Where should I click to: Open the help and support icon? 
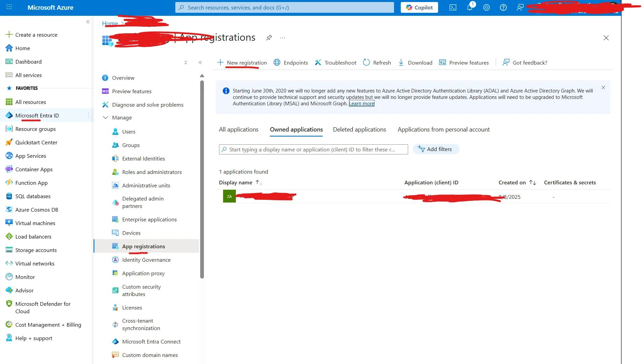503,7
